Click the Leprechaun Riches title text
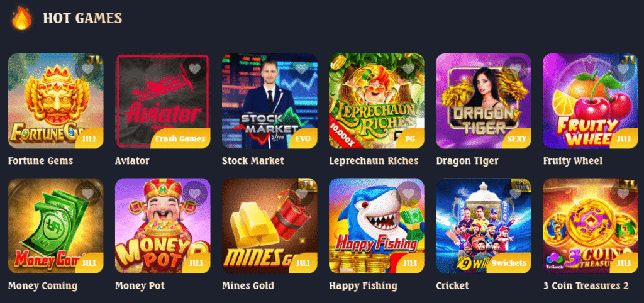Screen dimensions: 644x303 click(374, 161)
